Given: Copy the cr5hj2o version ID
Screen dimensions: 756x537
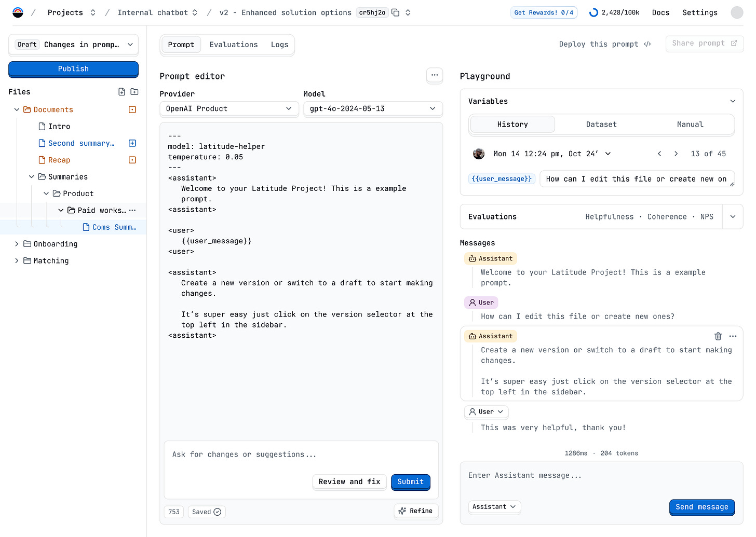Looking at the screenshot, I should 396,12.
